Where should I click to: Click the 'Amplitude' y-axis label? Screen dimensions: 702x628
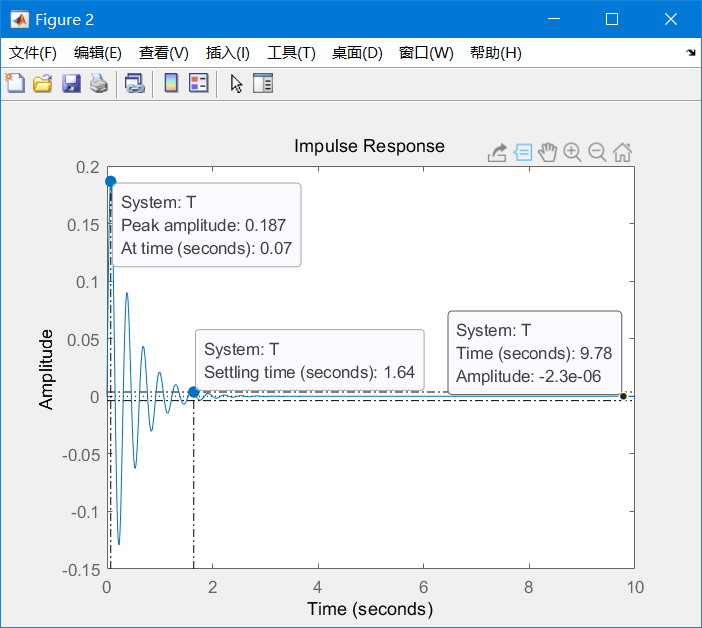[46, 370]
